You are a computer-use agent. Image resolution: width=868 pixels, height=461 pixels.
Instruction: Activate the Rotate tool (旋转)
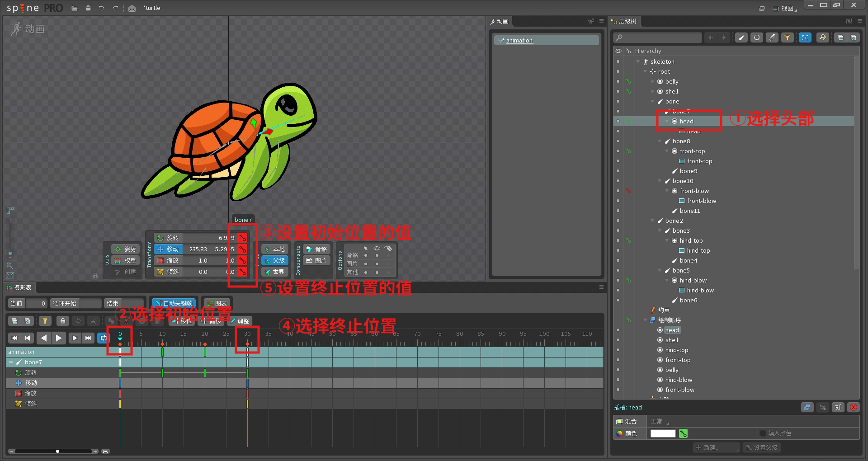click(168, 238)
